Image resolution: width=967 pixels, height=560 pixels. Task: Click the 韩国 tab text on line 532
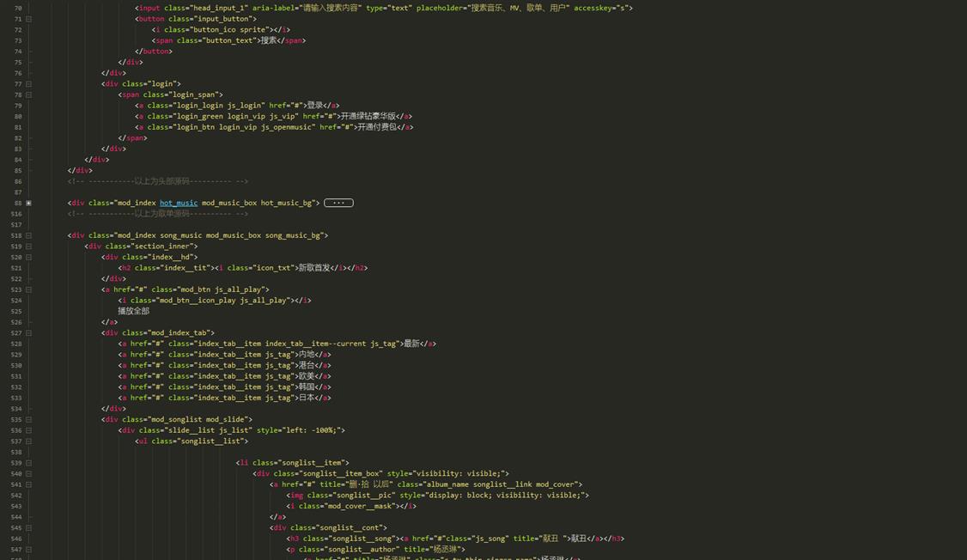coord(307,387)
